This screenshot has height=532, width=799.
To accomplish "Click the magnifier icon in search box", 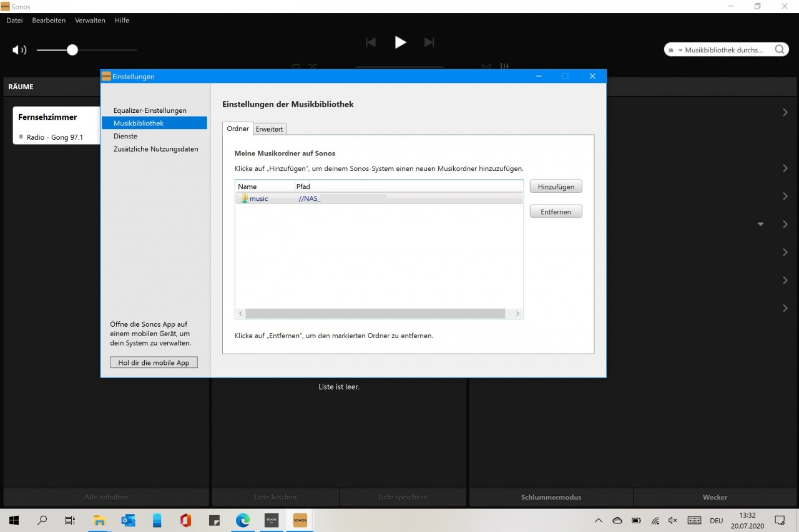I will point(780,50).
